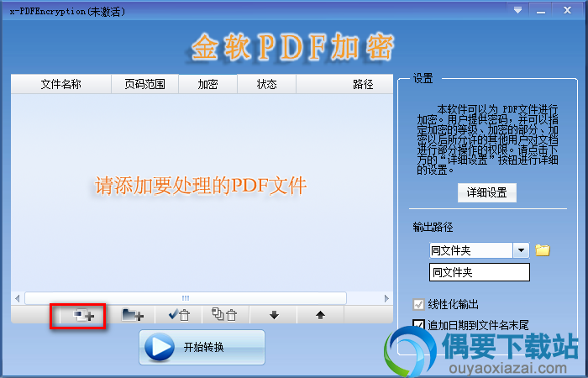Click the horizontal scrollbar thumb of file list
Viewport: 588px width, 378px height.
coord(186,298)
